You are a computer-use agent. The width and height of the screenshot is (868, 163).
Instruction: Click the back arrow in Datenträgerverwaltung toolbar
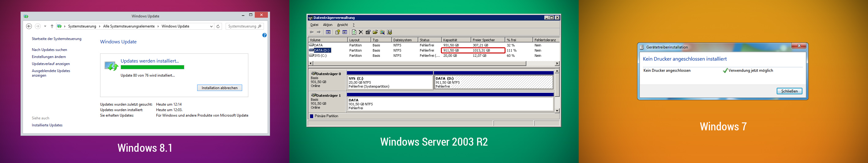pyautogui.click(x=312, y=32)
